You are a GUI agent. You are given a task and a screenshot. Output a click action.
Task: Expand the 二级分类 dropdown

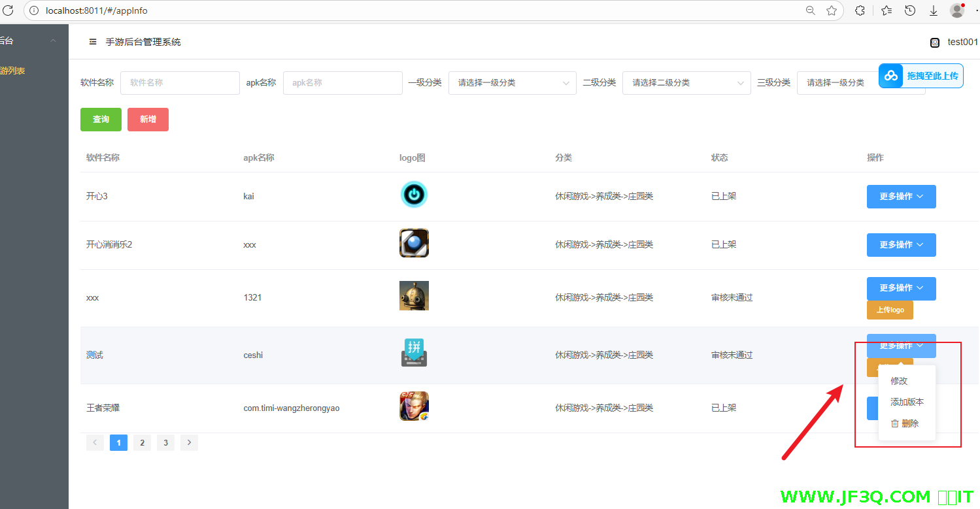[686, 83]
